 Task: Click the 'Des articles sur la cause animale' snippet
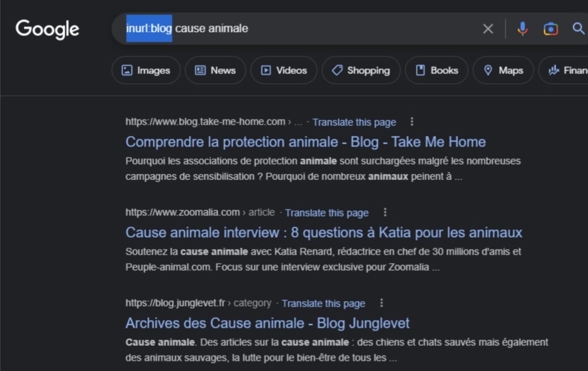click(x=337, y=350)
